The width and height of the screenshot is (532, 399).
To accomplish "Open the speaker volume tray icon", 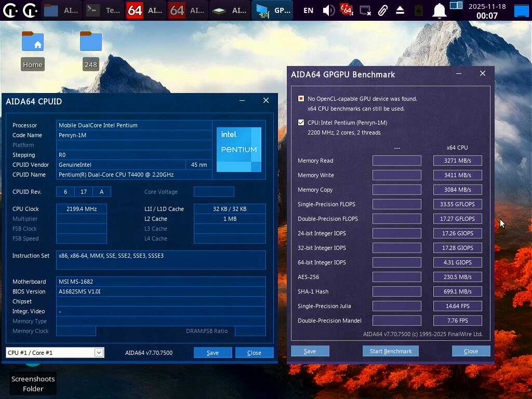I will pos(328,10).
